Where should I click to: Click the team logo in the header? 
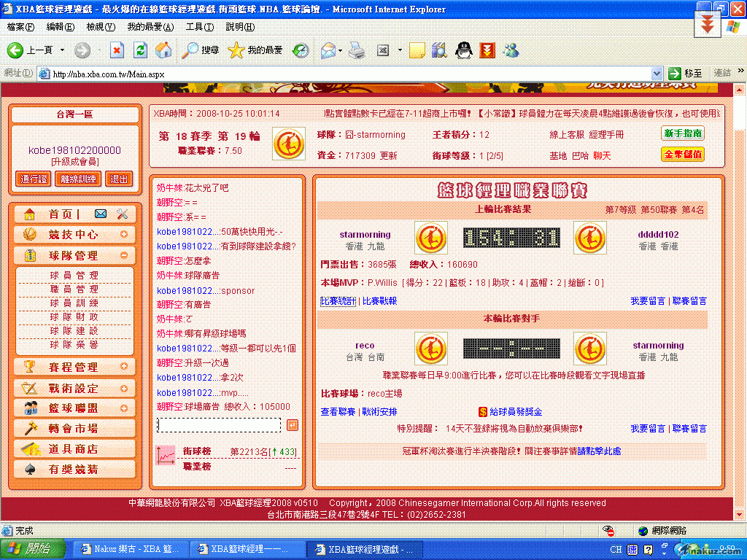point(289,144)
